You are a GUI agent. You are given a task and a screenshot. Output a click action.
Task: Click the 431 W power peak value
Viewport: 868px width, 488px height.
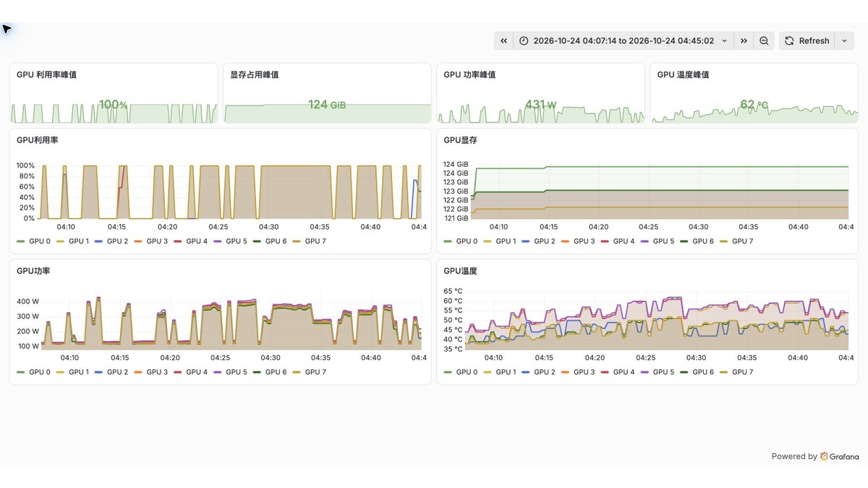[540, 105]
